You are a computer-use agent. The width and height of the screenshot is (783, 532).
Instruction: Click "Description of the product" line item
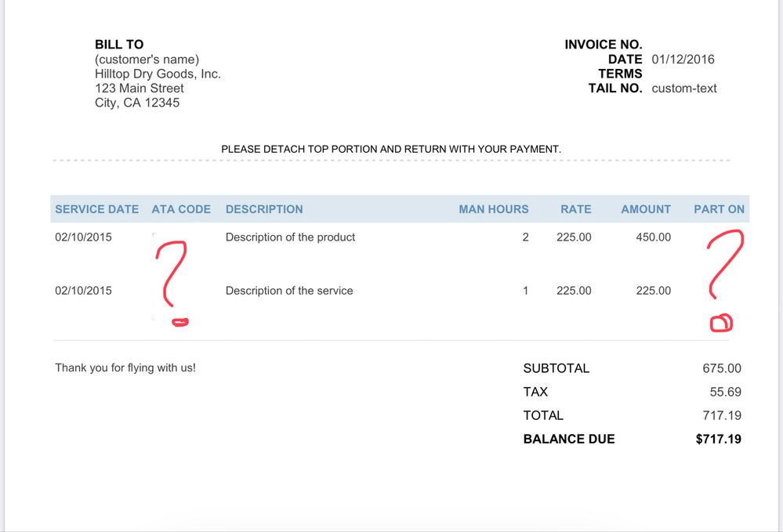coord(290,237)
